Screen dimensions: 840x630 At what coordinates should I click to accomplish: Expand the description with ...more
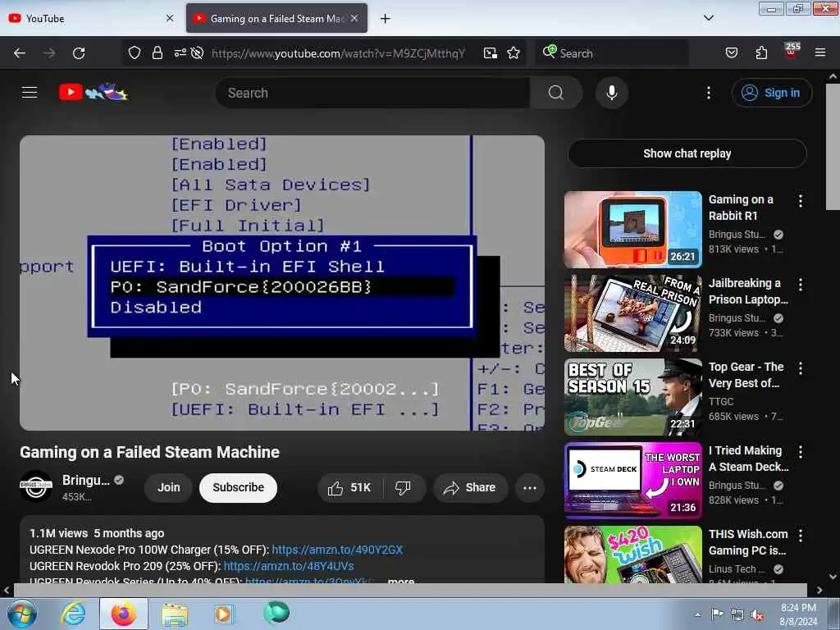(x=400, y=581)
